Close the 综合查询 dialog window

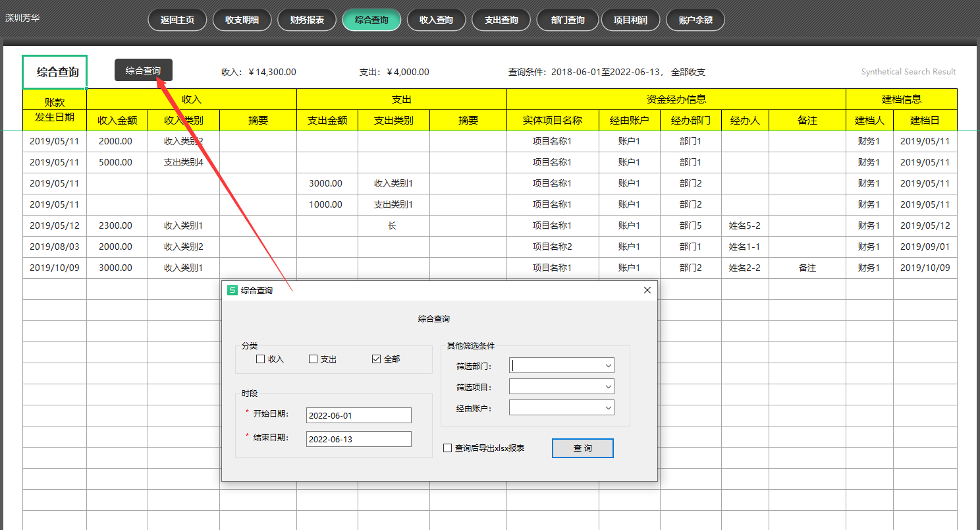point(647,290)
